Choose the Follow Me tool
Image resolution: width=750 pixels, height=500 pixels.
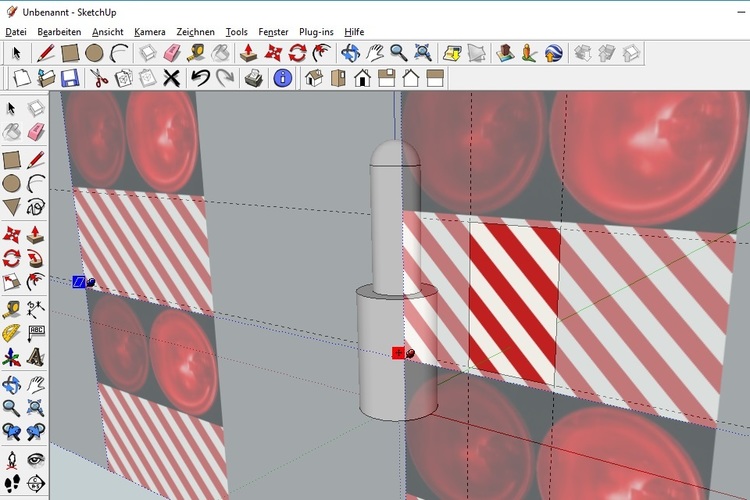pos(36,258)
